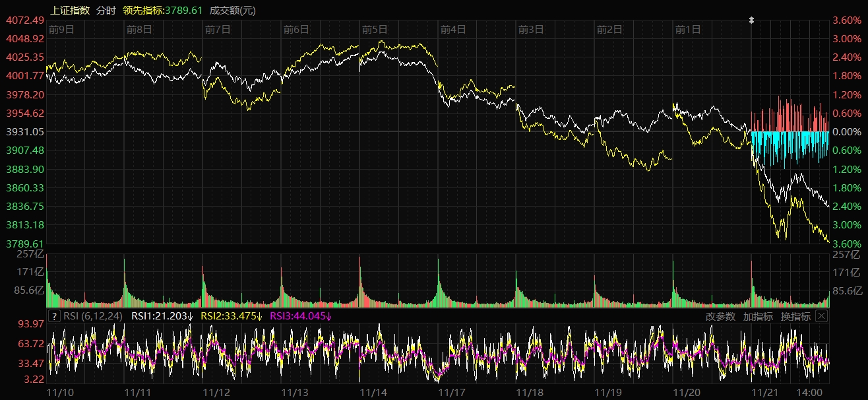This screenshot has height=400, width=868.
Task: Click the 成交额(元) turnover label
Action: (232, 10)
